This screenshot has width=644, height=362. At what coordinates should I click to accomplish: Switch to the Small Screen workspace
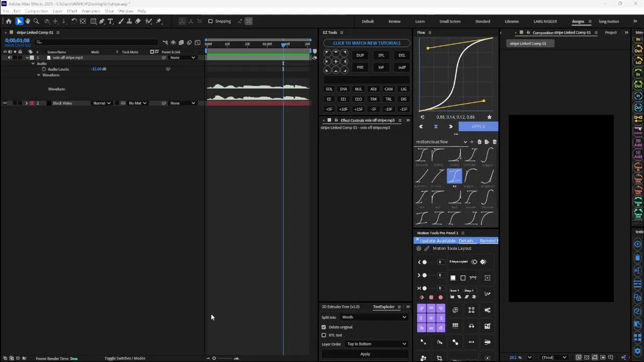pos(450,21)
